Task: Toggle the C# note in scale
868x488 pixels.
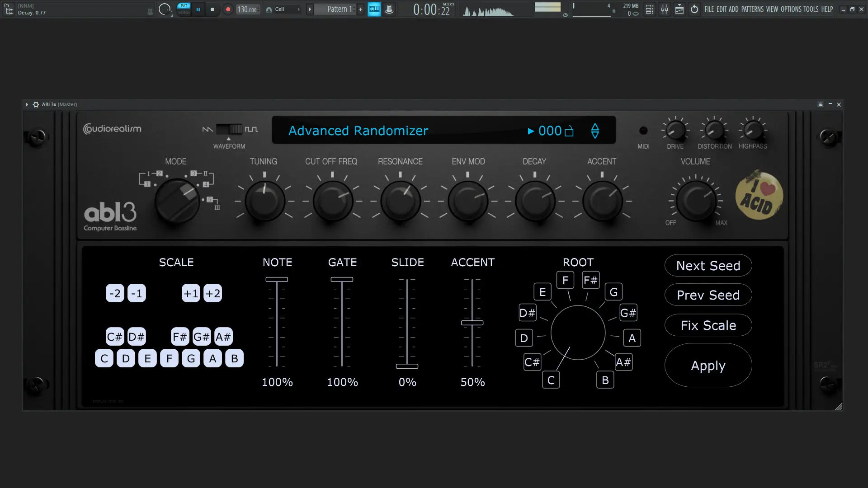Action: 114,337
